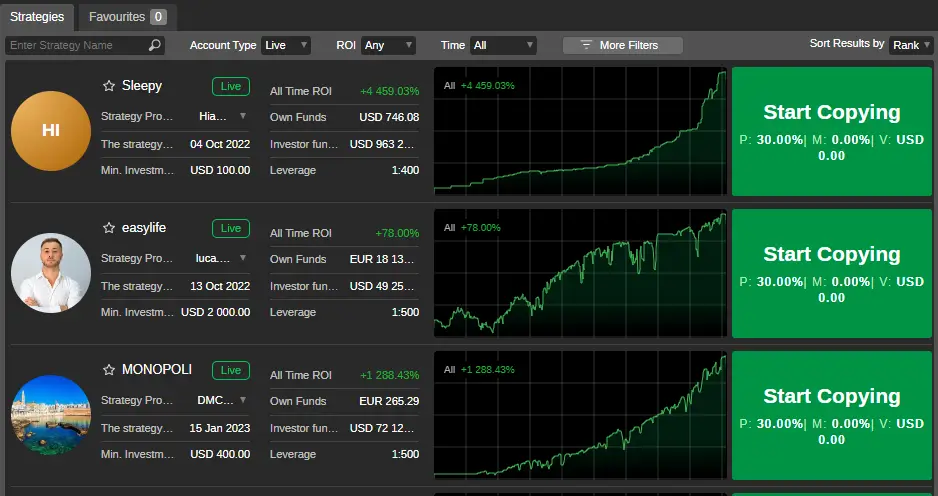Start Copying the Sleepy strategy
This screenshot has height=496, width=938.
tap(832, 131)
